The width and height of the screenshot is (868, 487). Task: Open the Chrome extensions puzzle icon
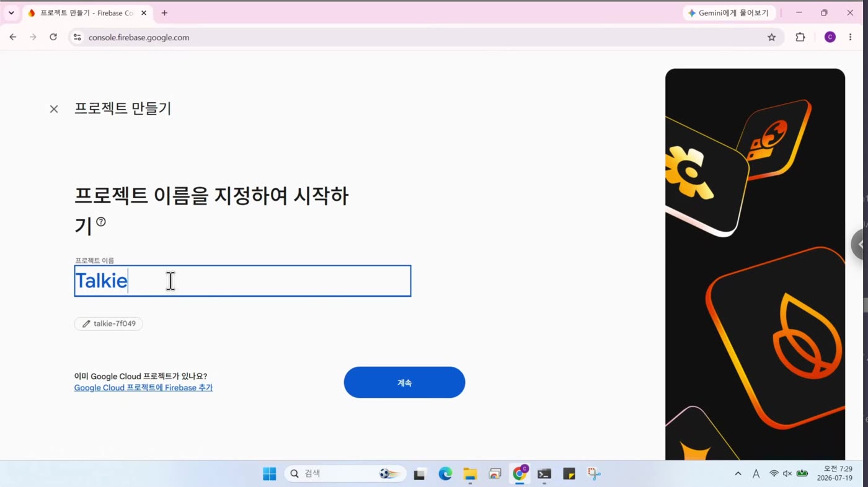[x=800, y=37]
